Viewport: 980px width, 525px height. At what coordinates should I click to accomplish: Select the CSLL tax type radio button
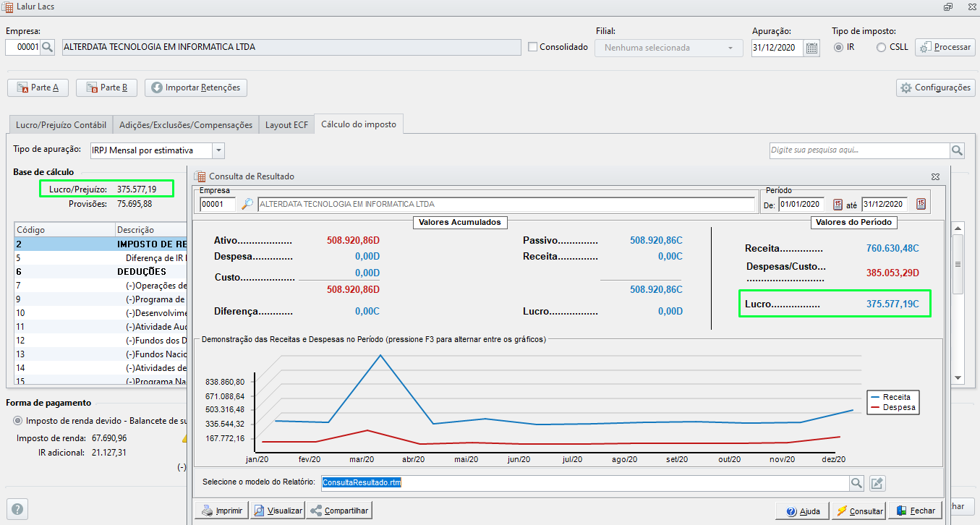tap(881, 47)
